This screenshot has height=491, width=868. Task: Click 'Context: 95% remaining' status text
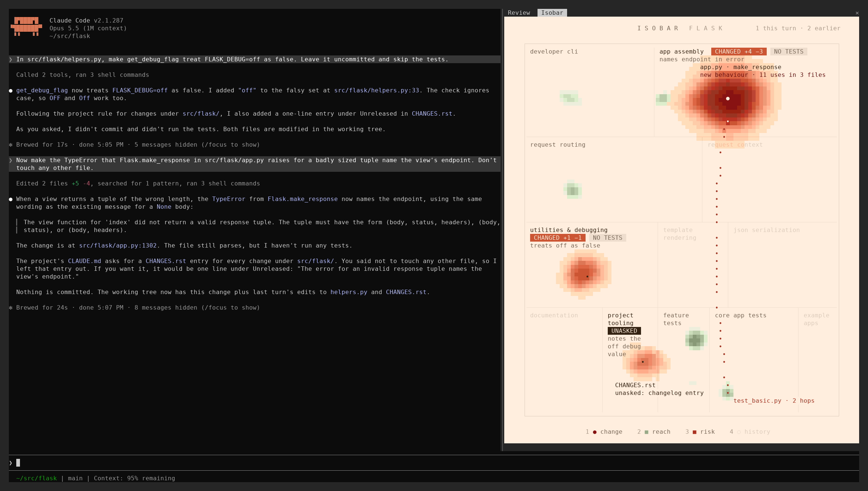[134, 478]
